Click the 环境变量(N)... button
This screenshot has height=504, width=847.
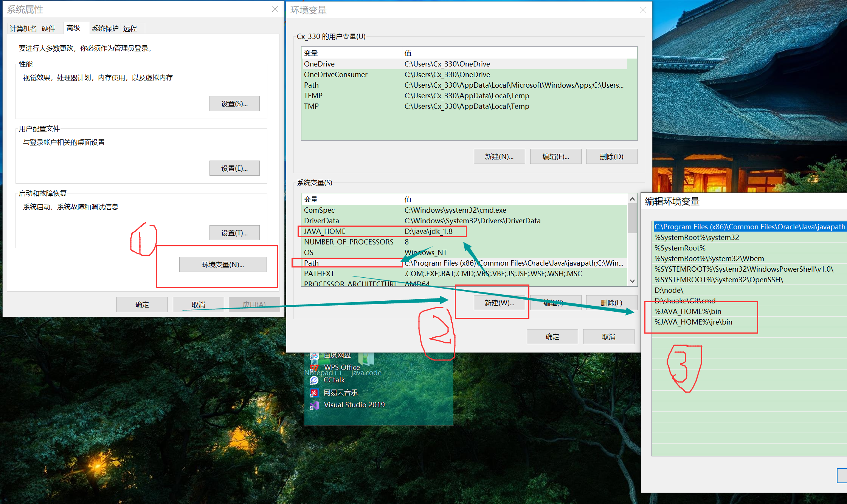coord(223,264)
